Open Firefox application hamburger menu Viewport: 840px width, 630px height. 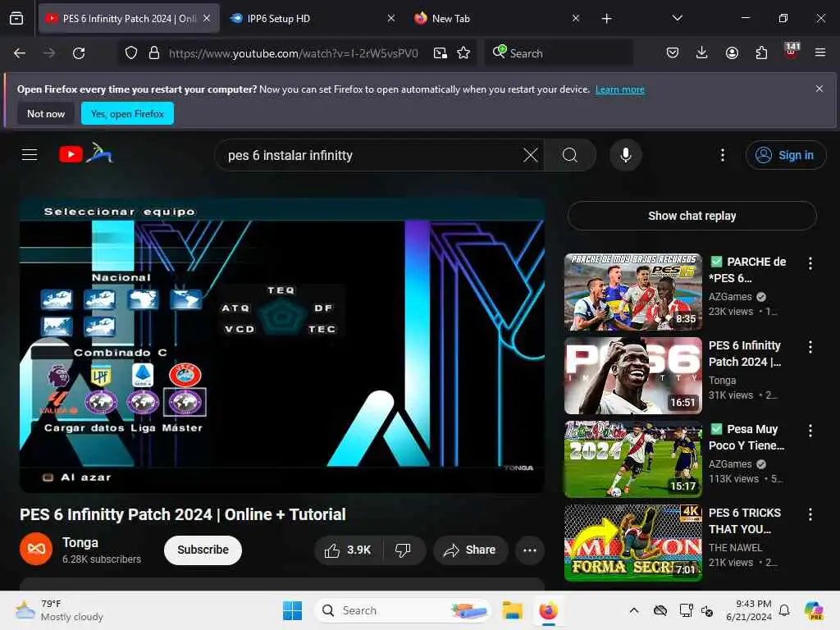(819, 52)
